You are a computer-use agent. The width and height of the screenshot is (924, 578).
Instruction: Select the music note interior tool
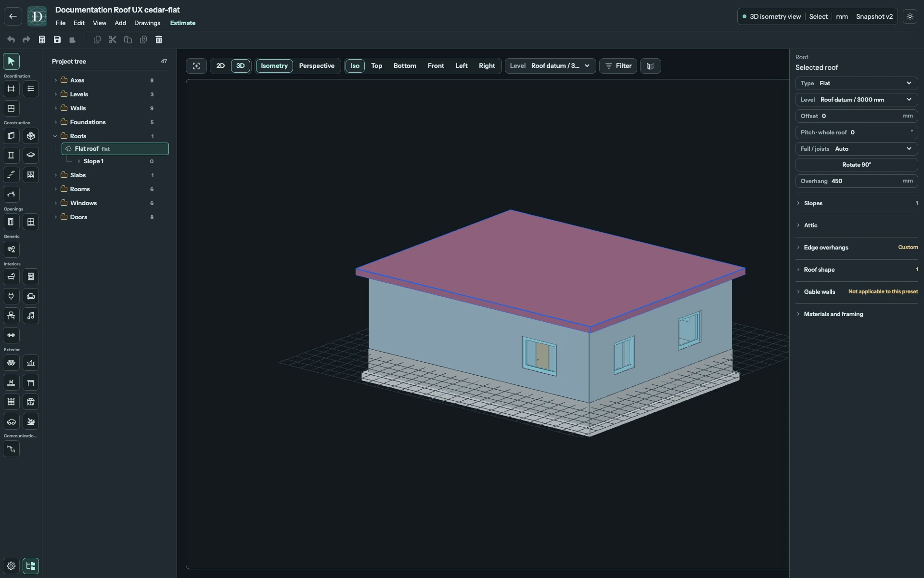31,316
